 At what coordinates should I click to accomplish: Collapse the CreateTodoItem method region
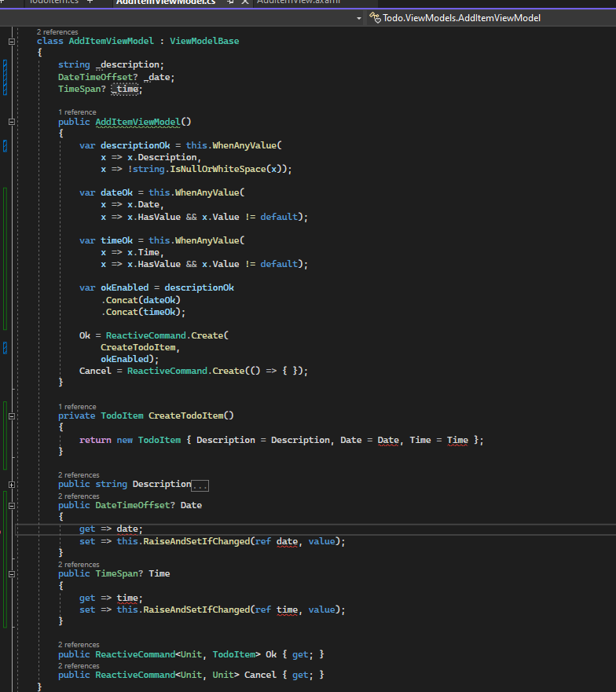[12, 416]
